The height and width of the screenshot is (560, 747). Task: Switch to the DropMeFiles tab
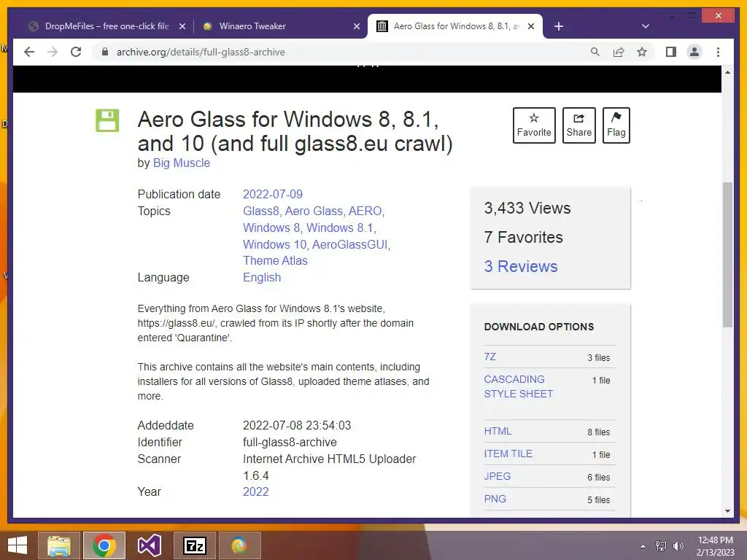107,26
